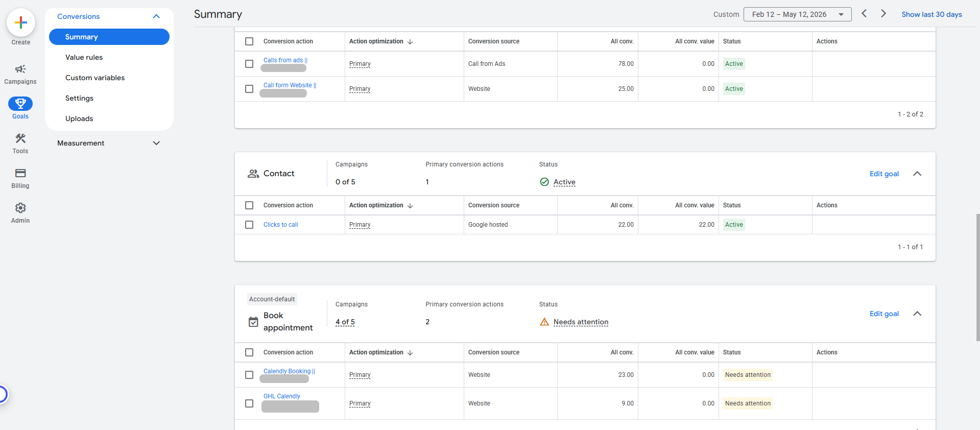Collapse the Contact goal card
This screenshot has width=980, height=430.
coord(917,174)
